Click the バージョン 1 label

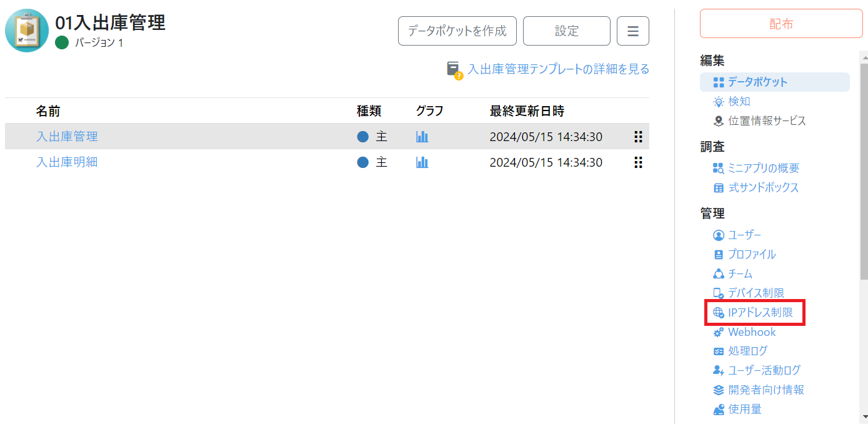click(x=99, y=42)
